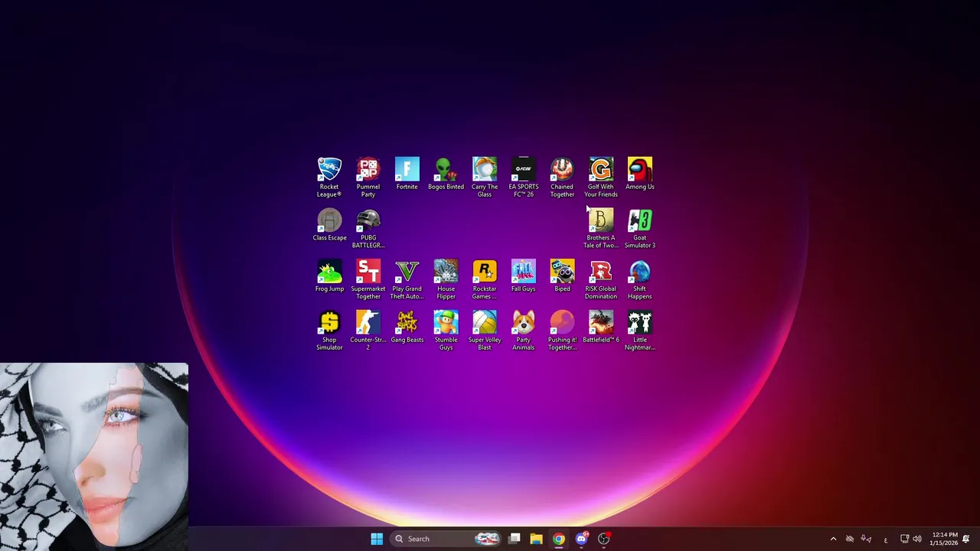Launch the Battlefield 6 desktop icon

point(601,328)
